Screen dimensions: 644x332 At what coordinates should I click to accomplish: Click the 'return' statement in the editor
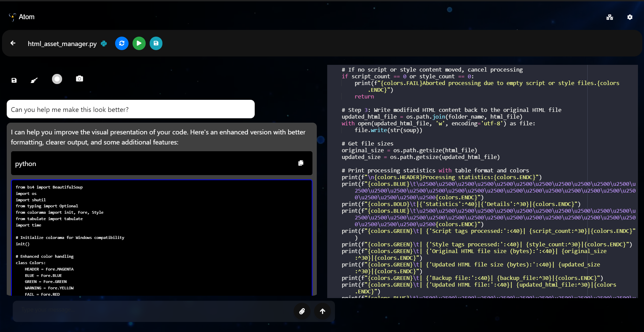364,97
